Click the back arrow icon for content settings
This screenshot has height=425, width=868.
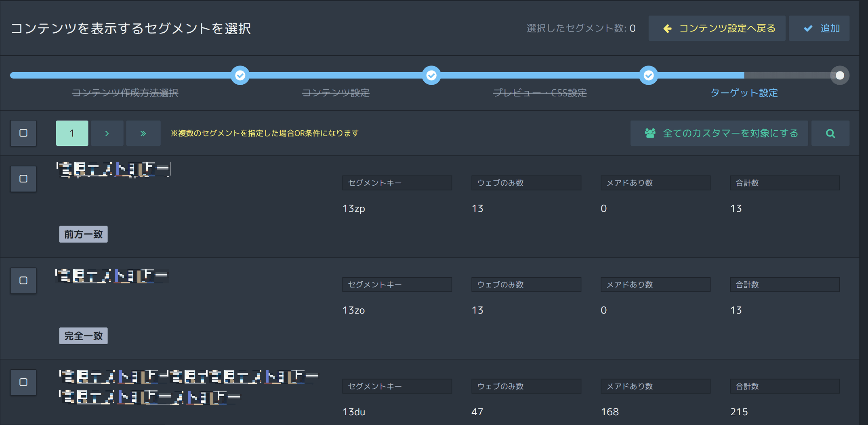coord(667,28)
